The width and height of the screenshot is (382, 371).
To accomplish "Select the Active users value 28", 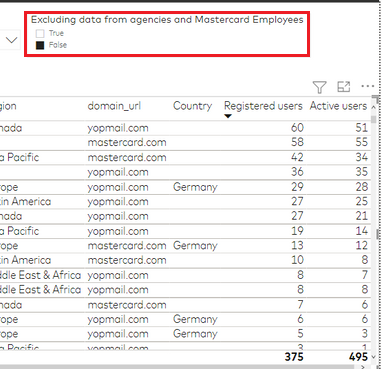I will 361,187.
